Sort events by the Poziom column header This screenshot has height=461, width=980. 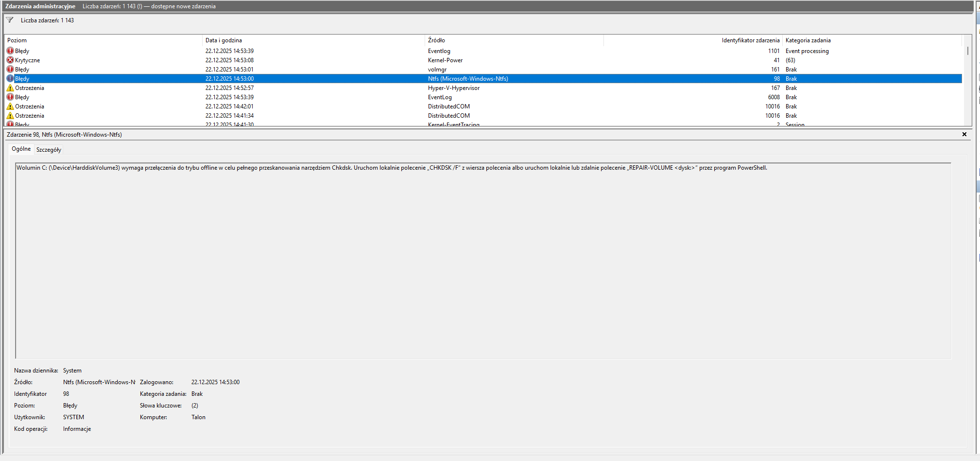(103, 40)
